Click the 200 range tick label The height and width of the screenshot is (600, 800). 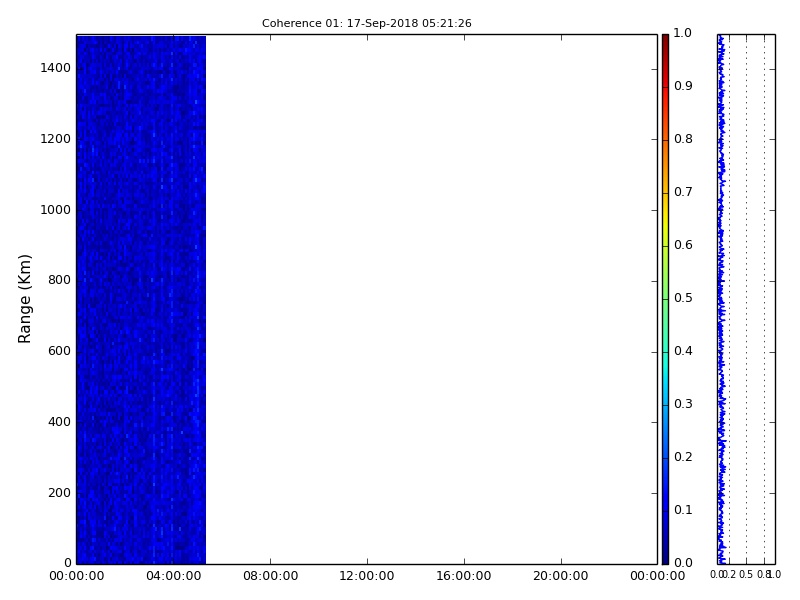[59, 493]
